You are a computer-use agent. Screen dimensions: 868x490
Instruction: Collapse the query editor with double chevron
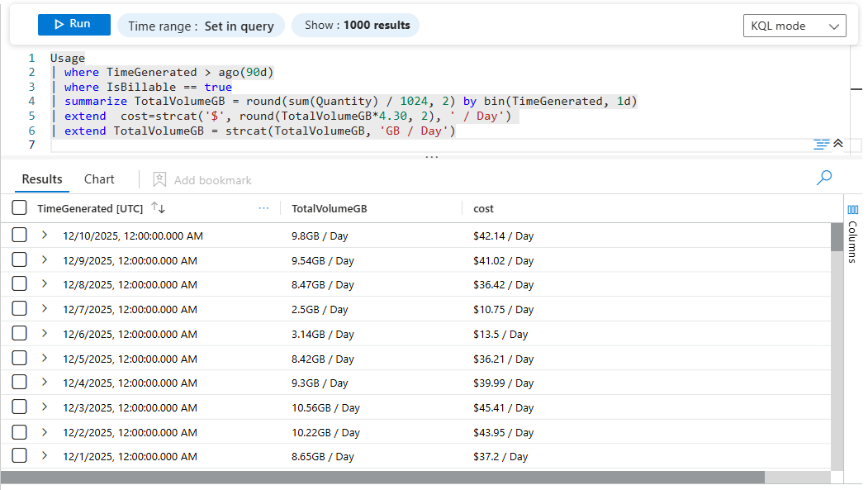838,144
